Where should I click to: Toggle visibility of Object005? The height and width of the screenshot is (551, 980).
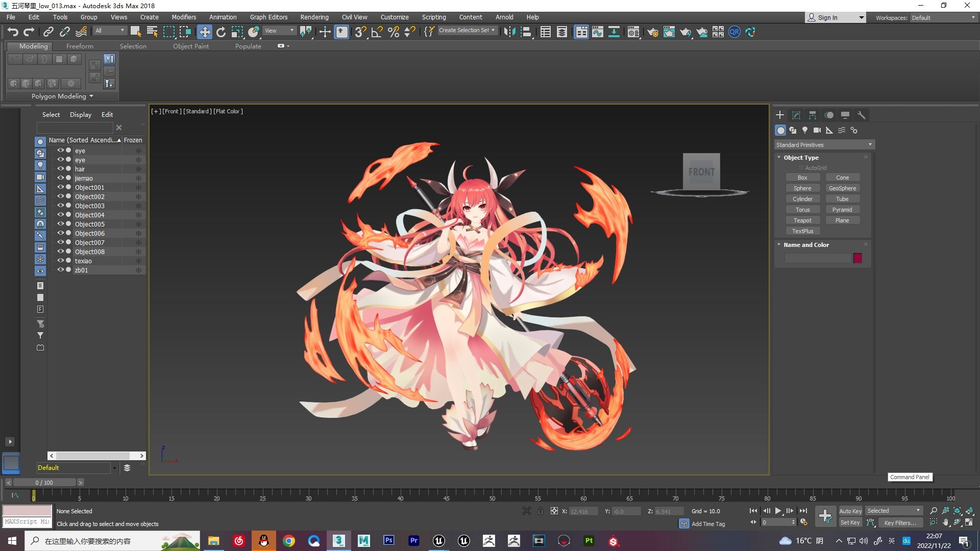coord(61,224)
